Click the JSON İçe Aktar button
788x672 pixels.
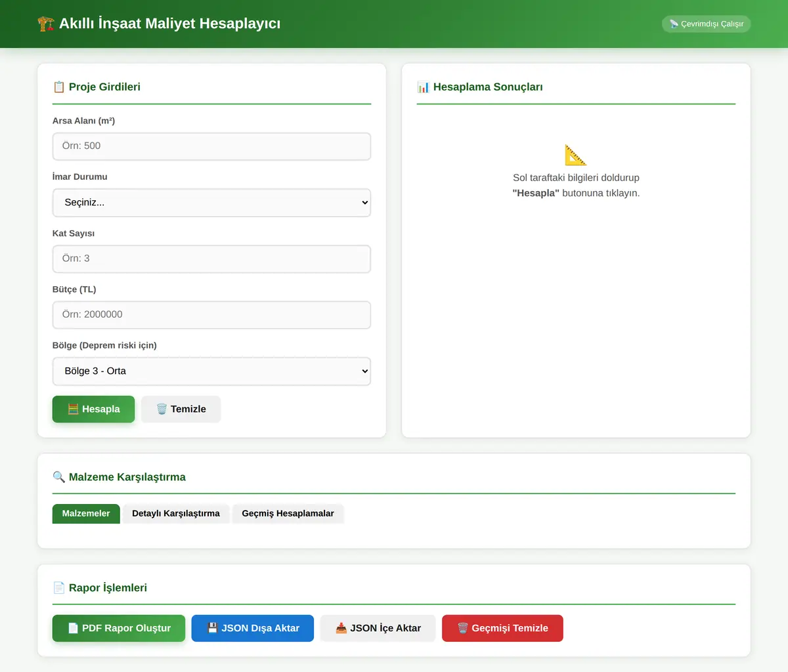tap(378, 629)
